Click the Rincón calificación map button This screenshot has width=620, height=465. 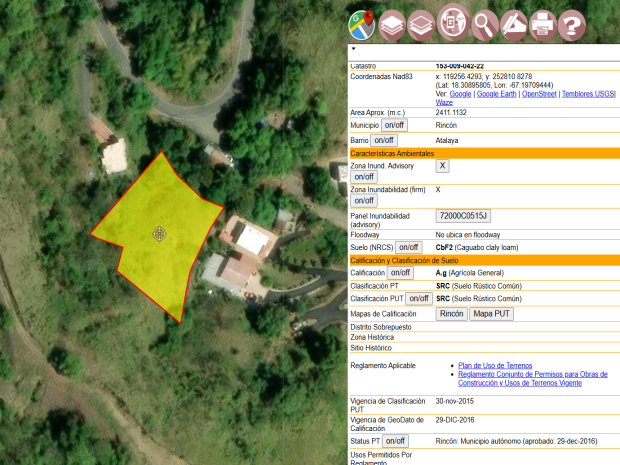(x=452, y=314)
